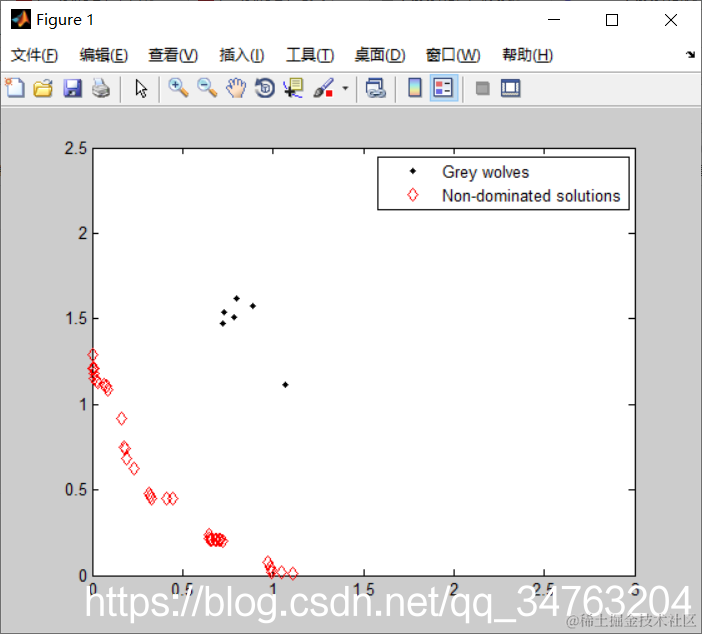Click the 'Grey wolves' legend entry
702x634 pixels.
[485, 172]
